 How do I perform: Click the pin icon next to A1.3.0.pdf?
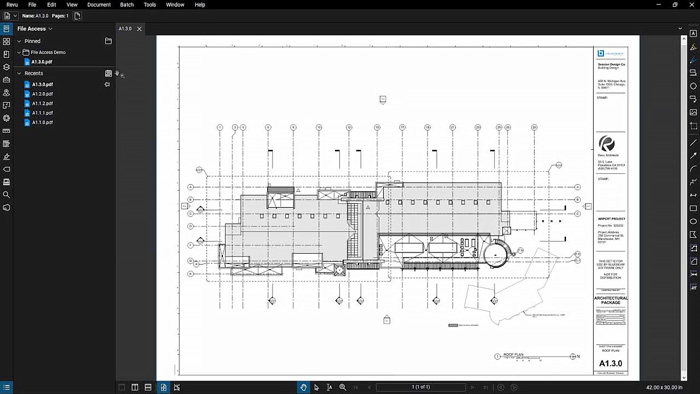click(x=107, y=84)
